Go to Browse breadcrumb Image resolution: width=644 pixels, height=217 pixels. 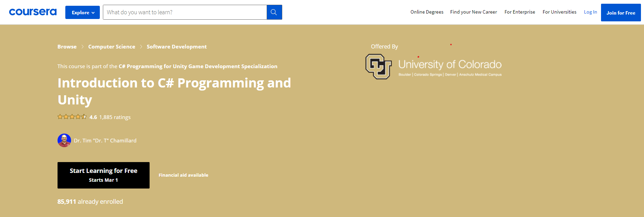pyautogui.click(x=67, y=47)
